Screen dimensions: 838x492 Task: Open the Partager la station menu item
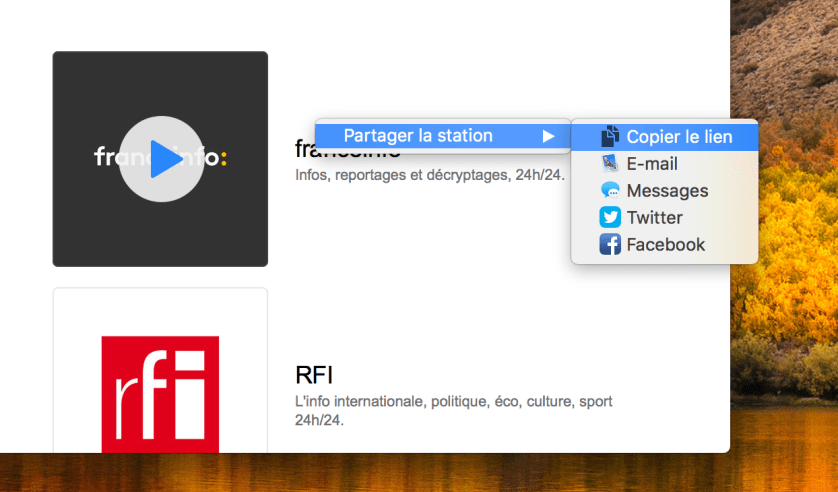(443, 136)
